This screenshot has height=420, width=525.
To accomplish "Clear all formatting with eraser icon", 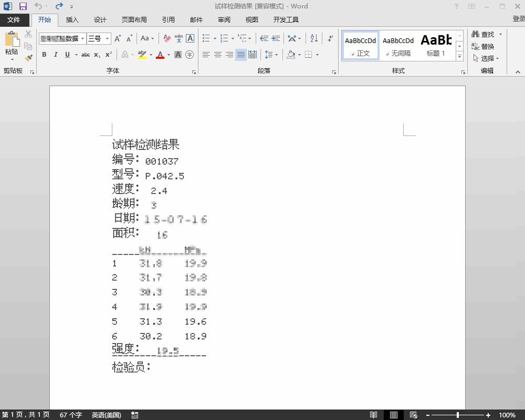I will [x=167, y=38].
